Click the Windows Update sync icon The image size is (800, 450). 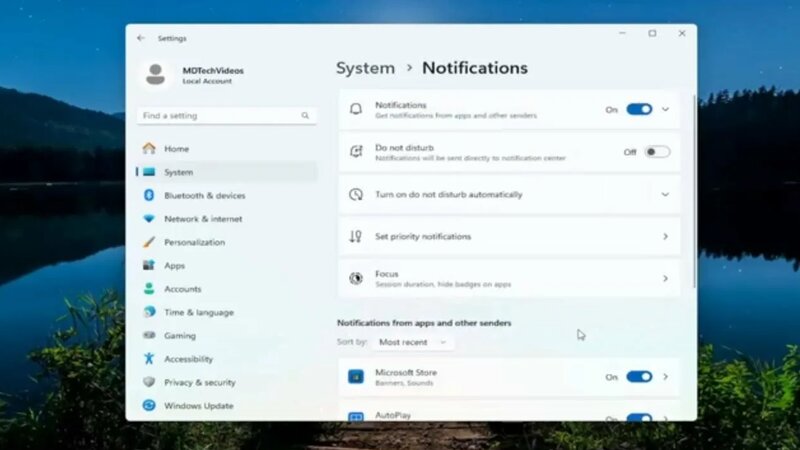click(x=149, y=405)
